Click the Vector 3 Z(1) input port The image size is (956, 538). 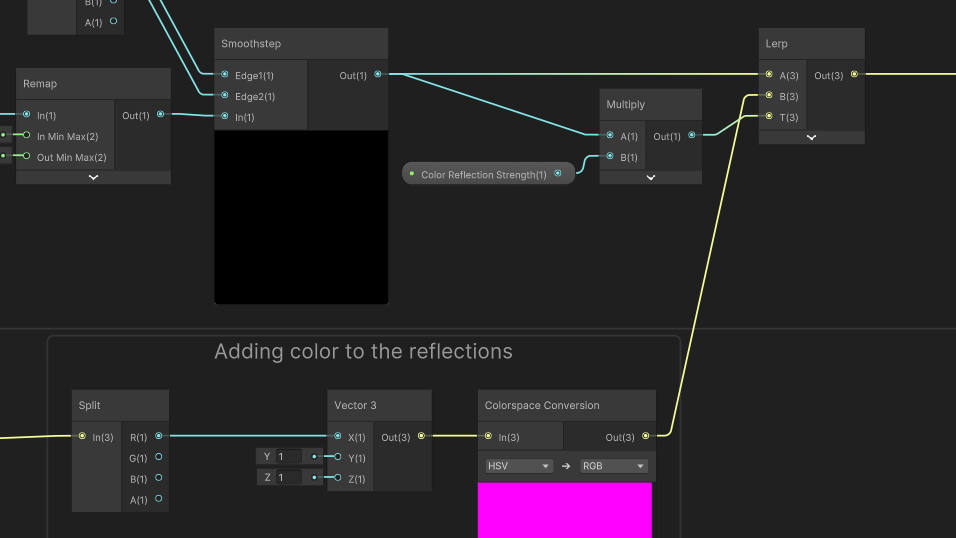coord(338,478)
